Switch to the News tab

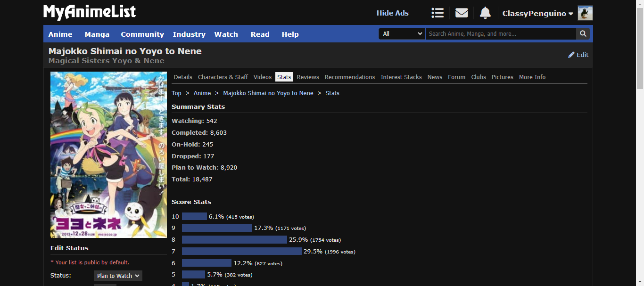click(x=435, y=77)
